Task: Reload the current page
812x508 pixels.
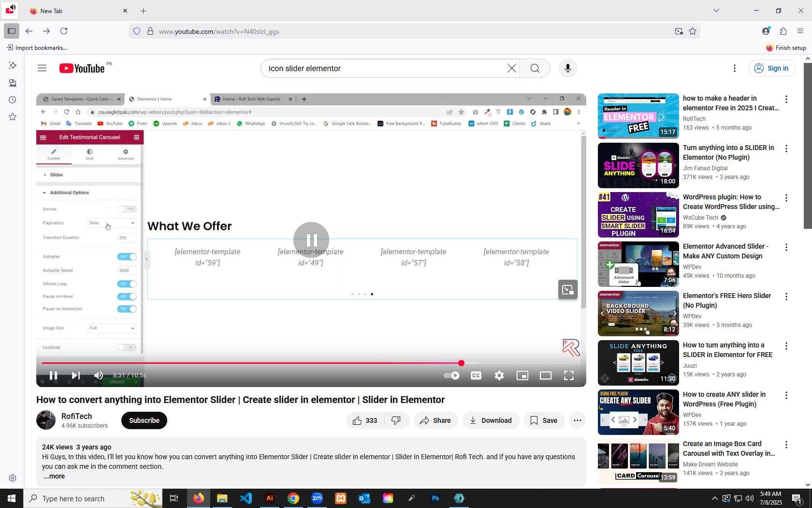Action: [64, 31]
